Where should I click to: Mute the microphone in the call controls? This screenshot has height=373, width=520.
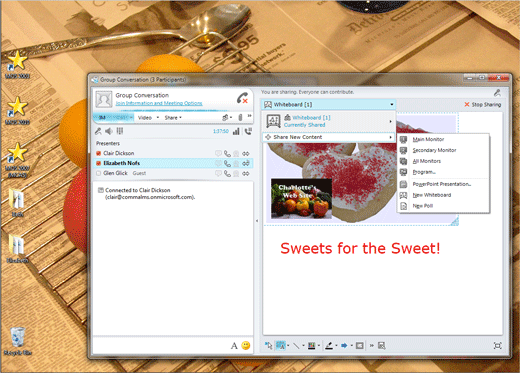click(98, 131)
